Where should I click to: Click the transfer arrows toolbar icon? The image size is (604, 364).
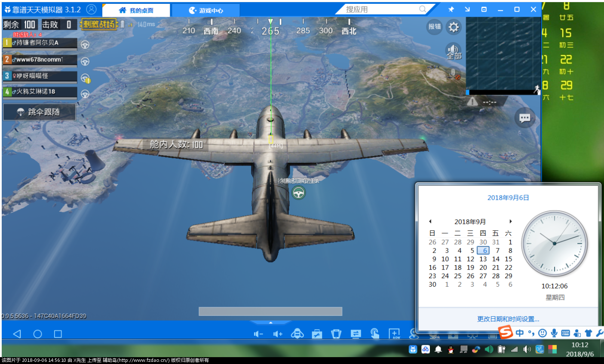(356, 334)
